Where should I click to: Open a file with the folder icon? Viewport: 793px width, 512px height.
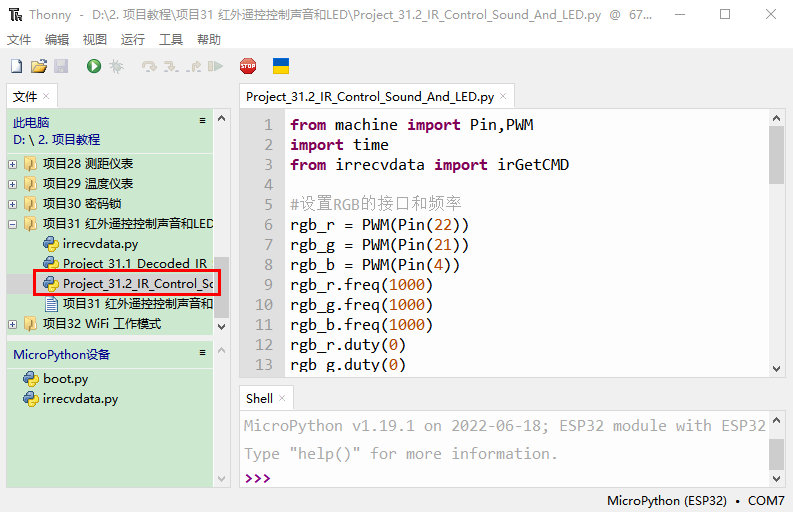(39, 66)
